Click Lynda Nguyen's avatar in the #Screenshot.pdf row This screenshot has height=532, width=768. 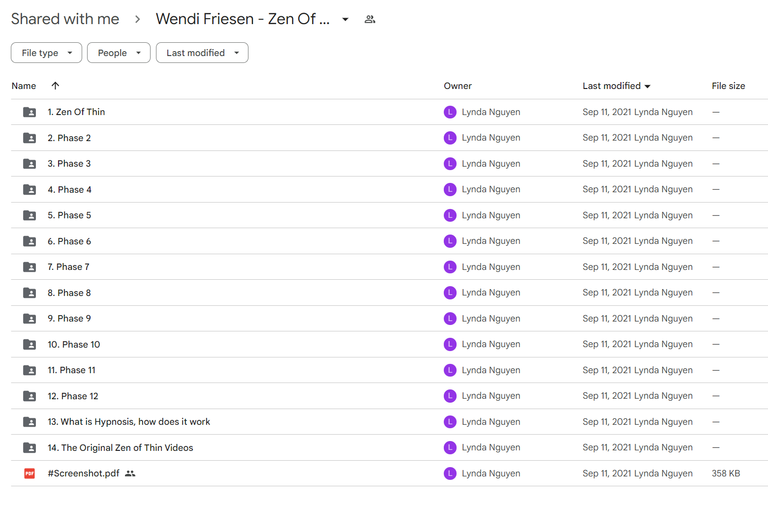[450, 473]
